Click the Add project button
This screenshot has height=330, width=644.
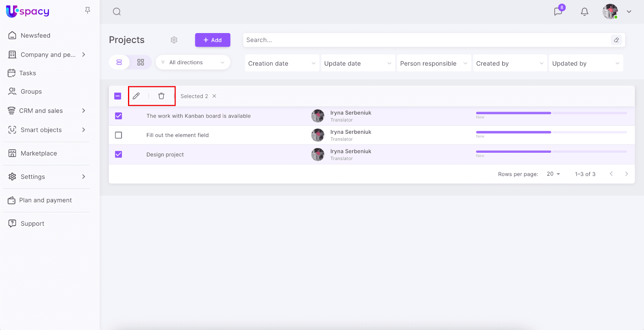tap(213, 40)
